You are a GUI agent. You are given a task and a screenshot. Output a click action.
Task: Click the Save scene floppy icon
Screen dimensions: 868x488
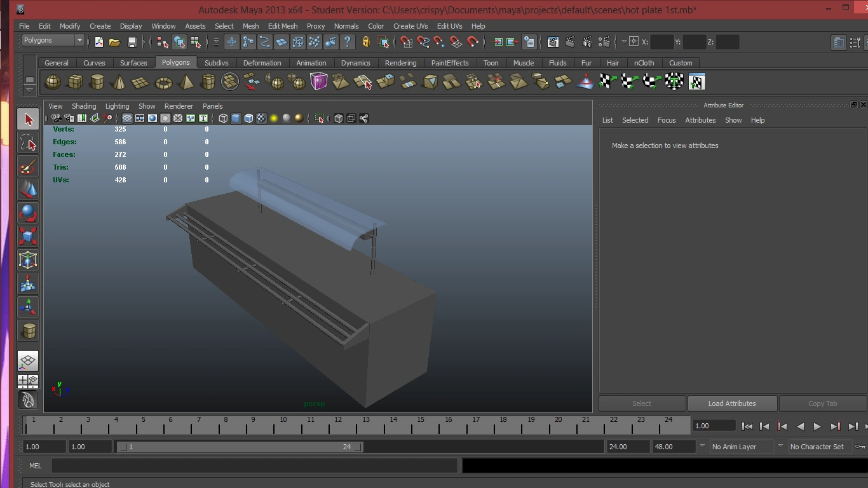pos(132,43)
